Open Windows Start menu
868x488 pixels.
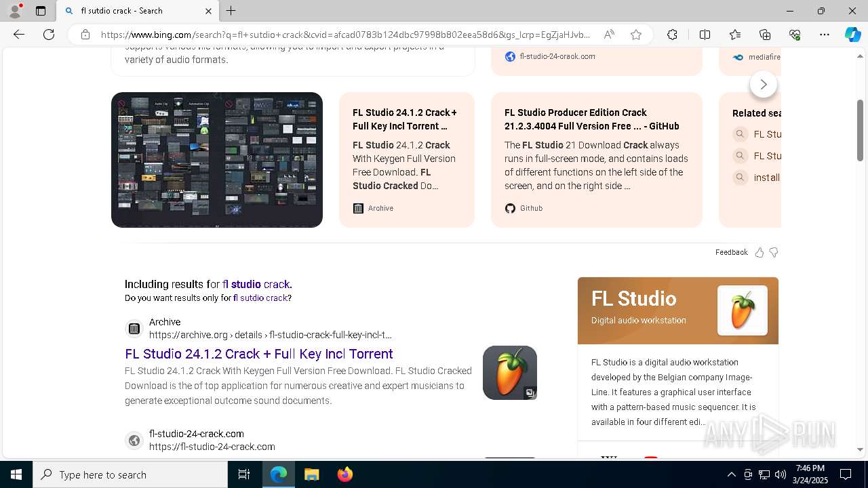tap(16, 474)
